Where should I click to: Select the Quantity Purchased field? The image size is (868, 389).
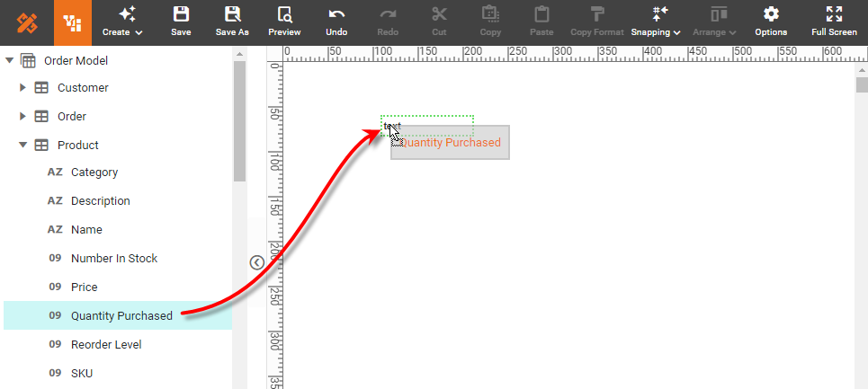point(121,315)
